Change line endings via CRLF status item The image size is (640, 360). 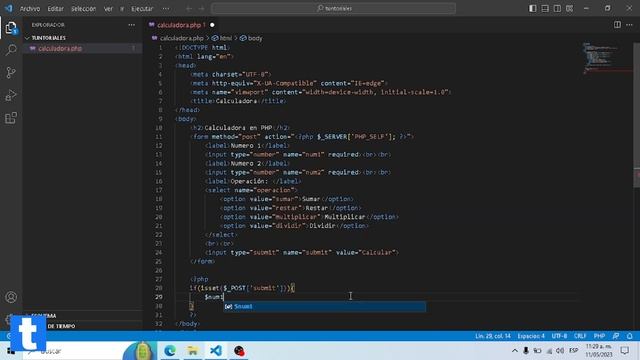click(x=580, y=336)
